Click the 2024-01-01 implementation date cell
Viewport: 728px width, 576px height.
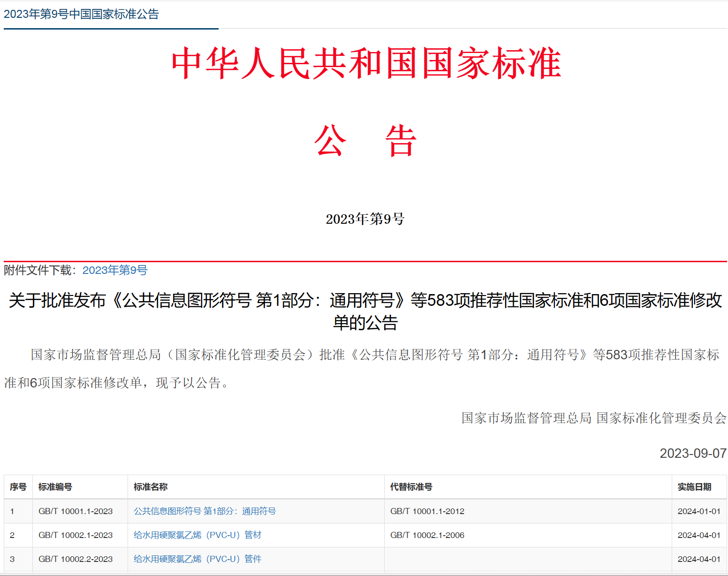pyautogui.click(x=699, y=511)
